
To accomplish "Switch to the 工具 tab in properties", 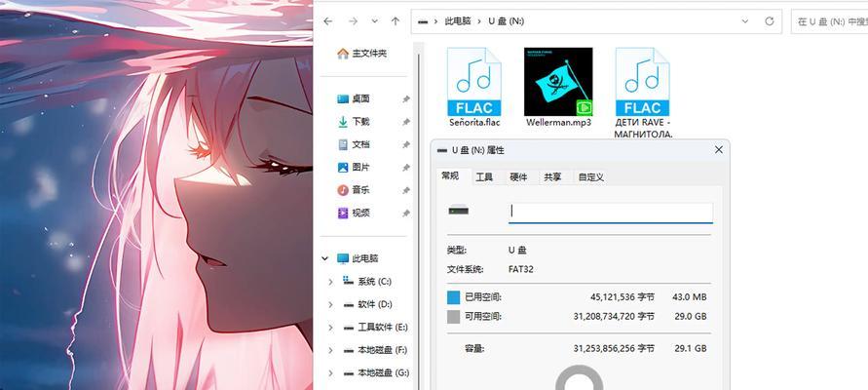I will (x=484, y=177).
